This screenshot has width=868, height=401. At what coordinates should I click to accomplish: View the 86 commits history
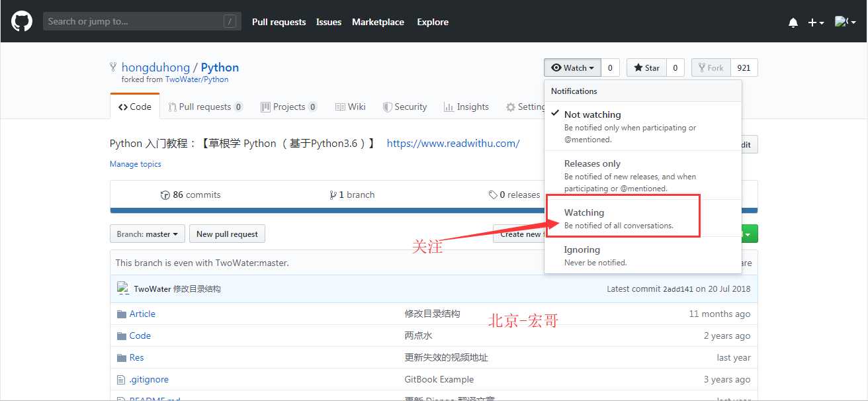click(191, 195)
